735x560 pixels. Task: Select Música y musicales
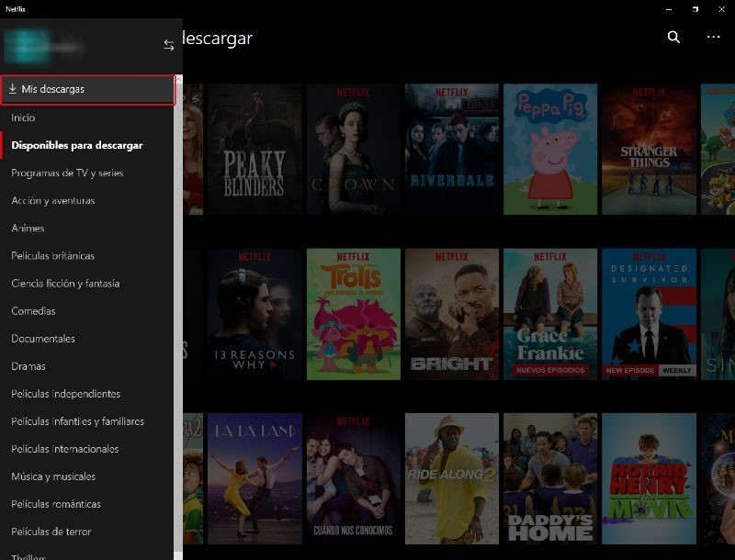click(52, 476)
